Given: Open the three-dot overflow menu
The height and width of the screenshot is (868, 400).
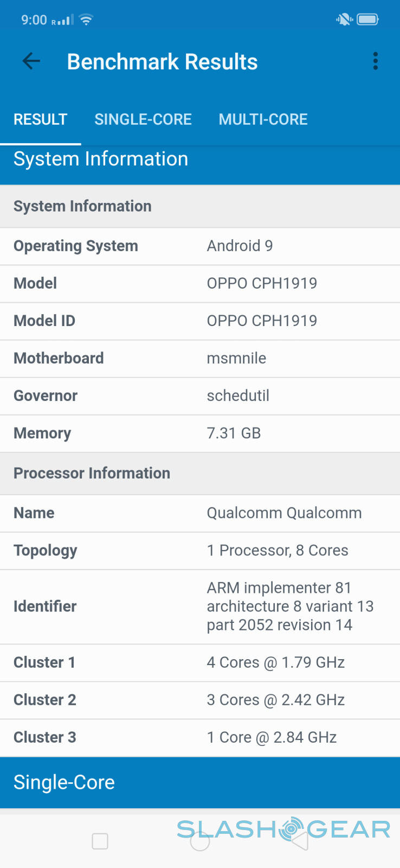Looking at the screenshot, I should coord(375,61).
